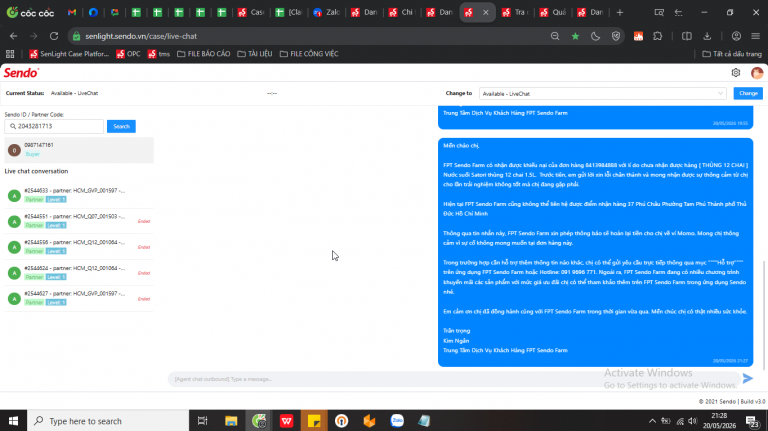Switch to the '[Cla' spreadsheet tab
The image size is (768, 431).
tap(288, 13)
